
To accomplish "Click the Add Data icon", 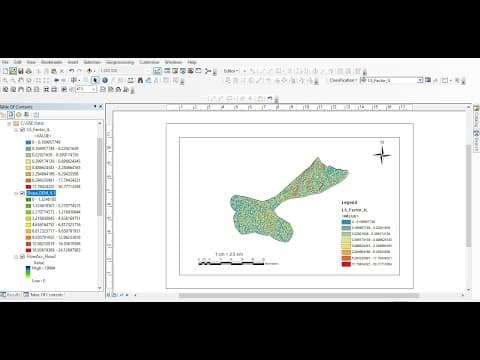I will [x=89, y=71].
